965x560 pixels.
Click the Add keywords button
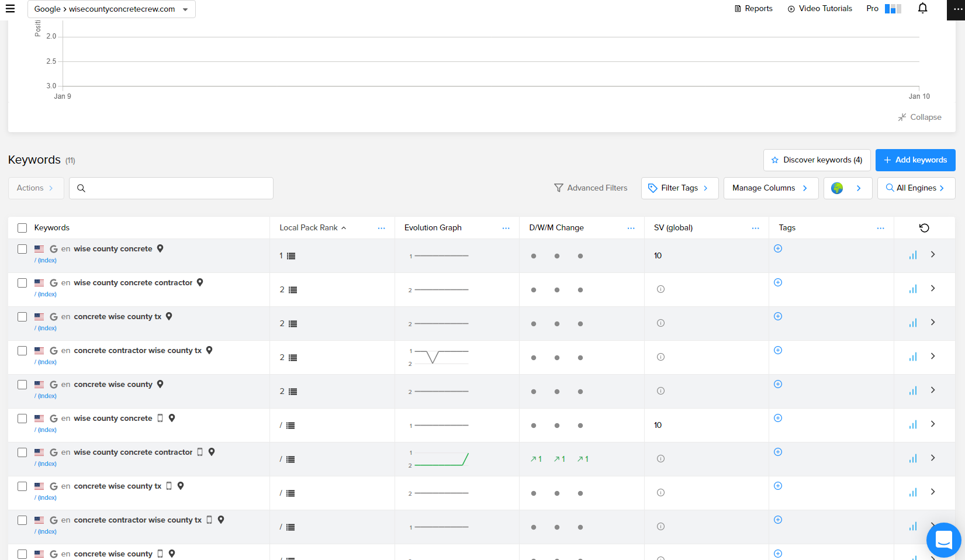pos(915,160)
